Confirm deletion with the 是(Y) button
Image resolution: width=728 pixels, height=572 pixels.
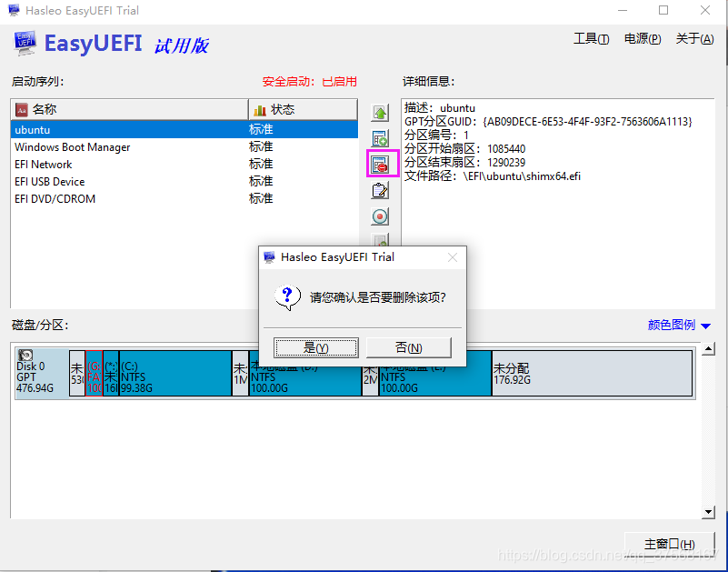[x=315, y=347]
